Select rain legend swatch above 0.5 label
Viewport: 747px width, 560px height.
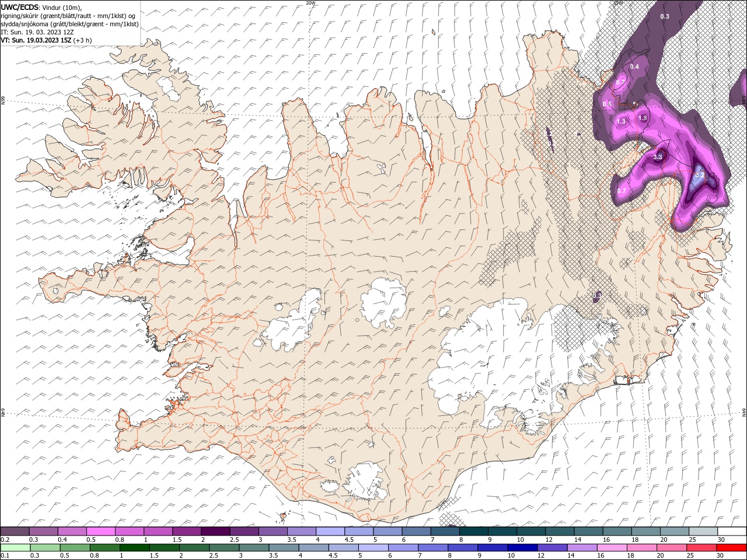click(x=75, y=547)
